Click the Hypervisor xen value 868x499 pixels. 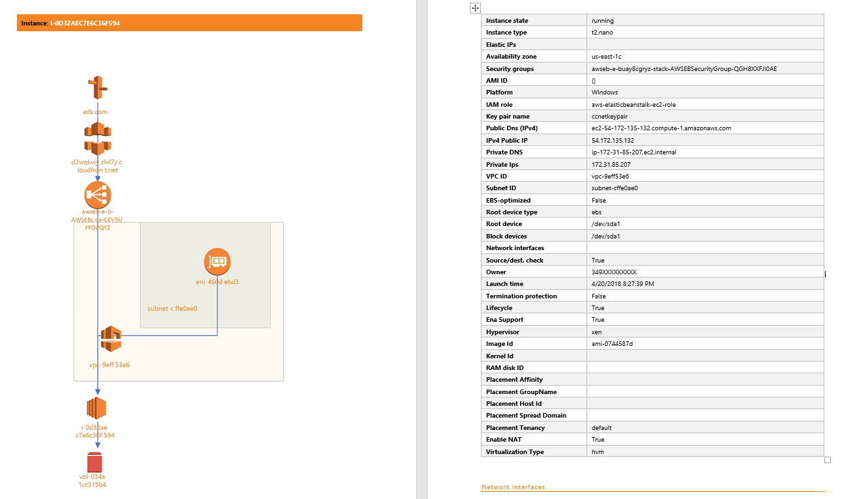click(x=596, y=332)
